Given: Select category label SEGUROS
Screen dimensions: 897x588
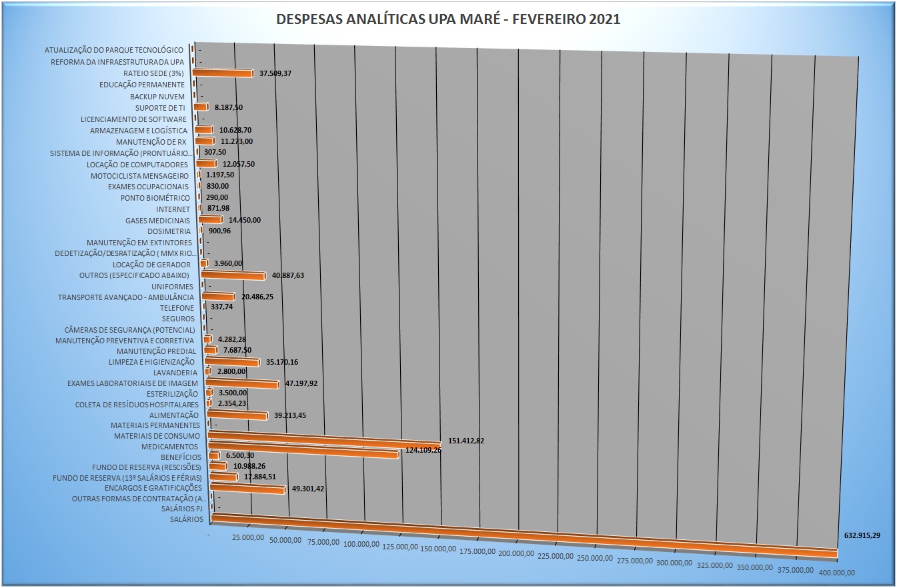Looking at the screenshot, I should tap(178, 319).
